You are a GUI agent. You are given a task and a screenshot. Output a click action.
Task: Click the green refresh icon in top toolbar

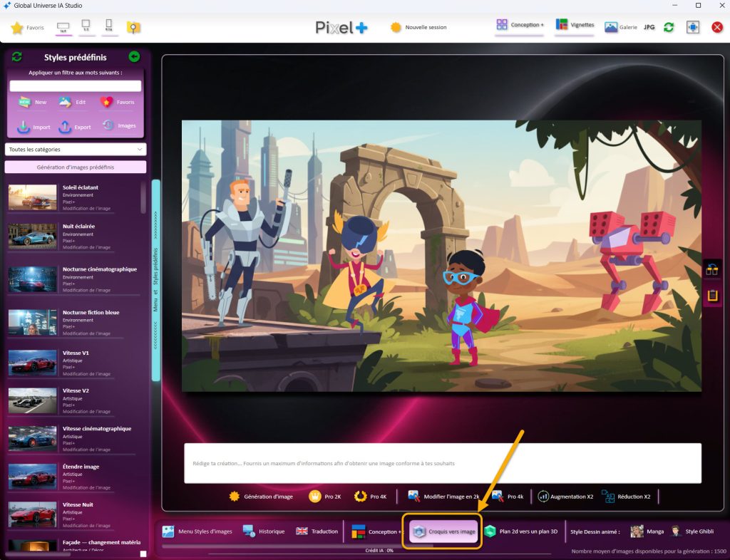coord(669,27)
